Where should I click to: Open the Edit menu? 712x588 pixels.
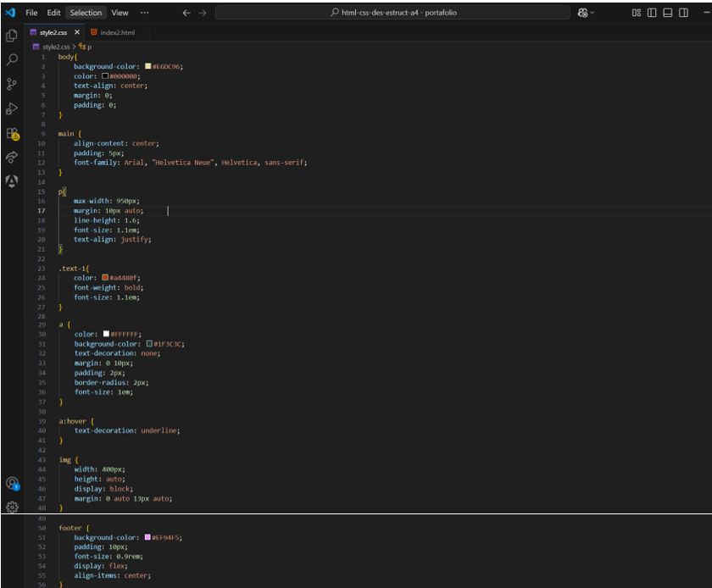(53, 13)
